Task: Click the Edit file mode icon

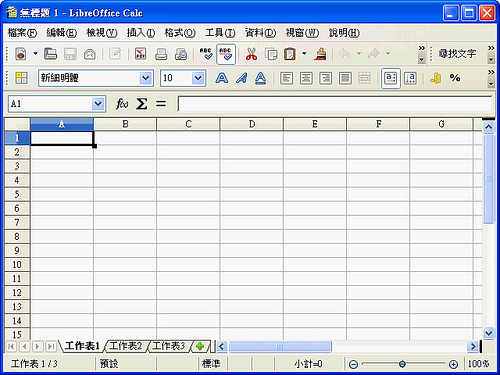Action: pos(115,54)
